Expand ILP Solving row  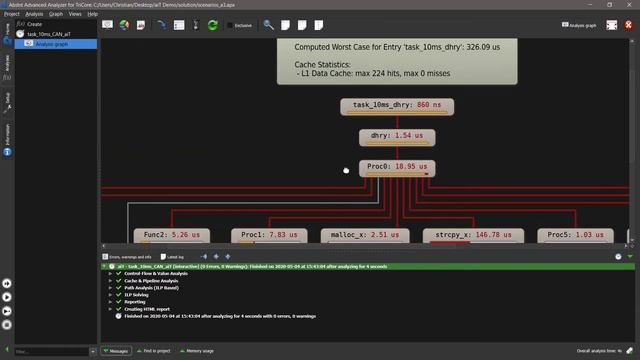[x=110, y=295]
